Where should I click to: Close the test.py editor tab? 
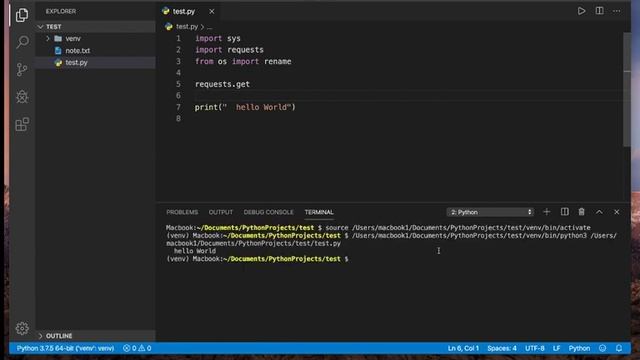click(x=211, y=11)
